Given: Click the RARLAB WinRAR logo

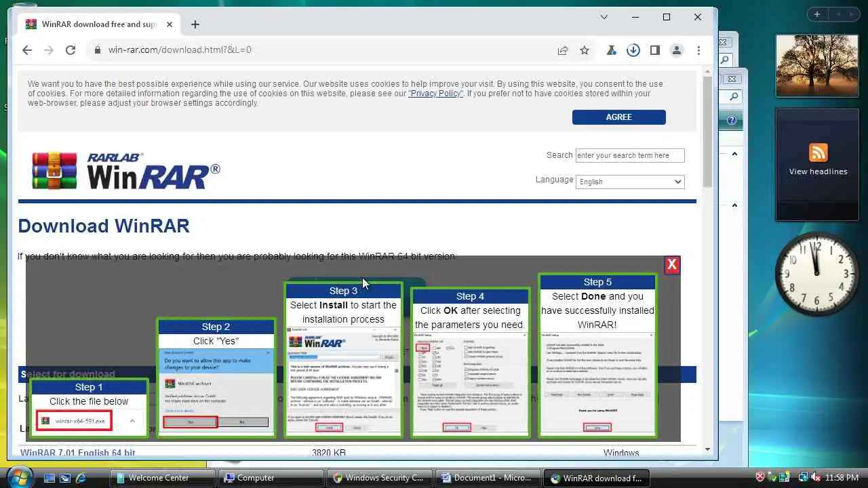Looking at the screenshot, I should (x=126, y=170).
